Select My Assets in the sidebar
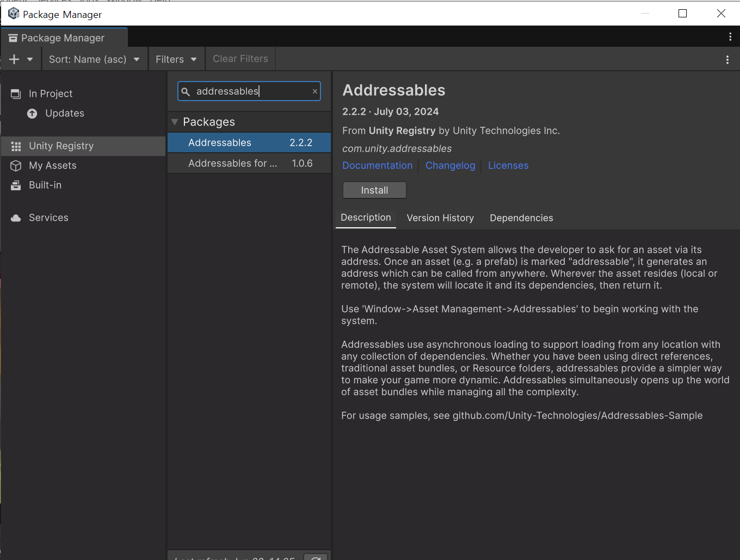Screen dimensions: 740x560 coord(83,165)
